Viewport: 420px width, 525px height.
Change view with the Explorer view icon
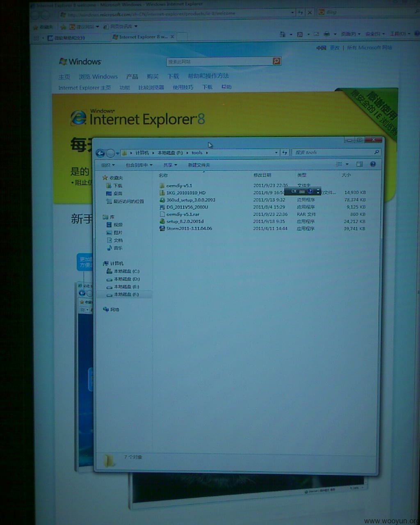pyautogui.click(x=339, y=164)
